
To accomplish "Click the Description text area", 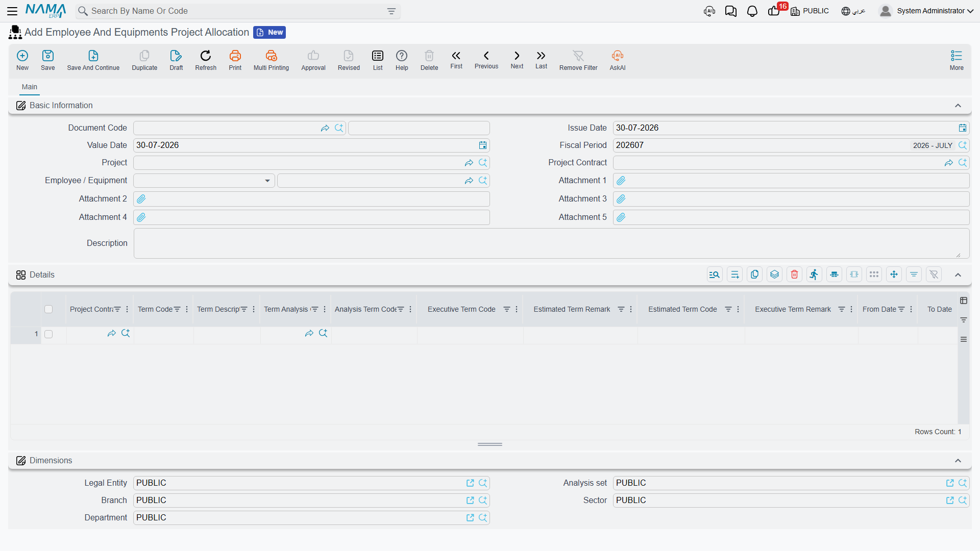I will [x=551, y=243].
